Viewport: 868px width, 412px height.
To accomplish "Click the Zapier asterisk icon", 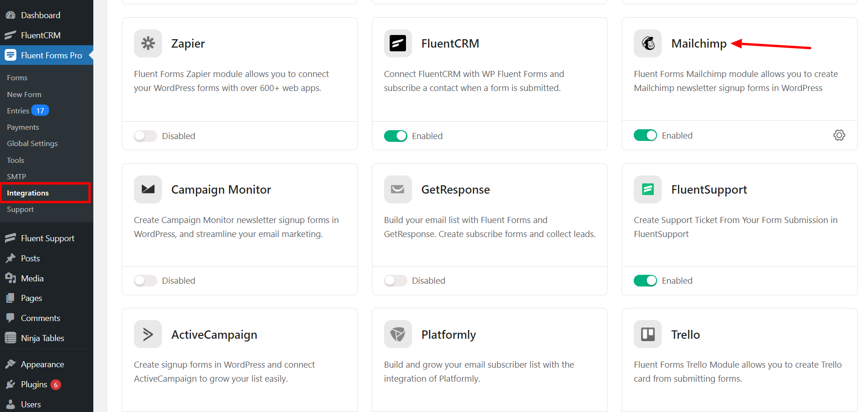I will coord(148,43).
